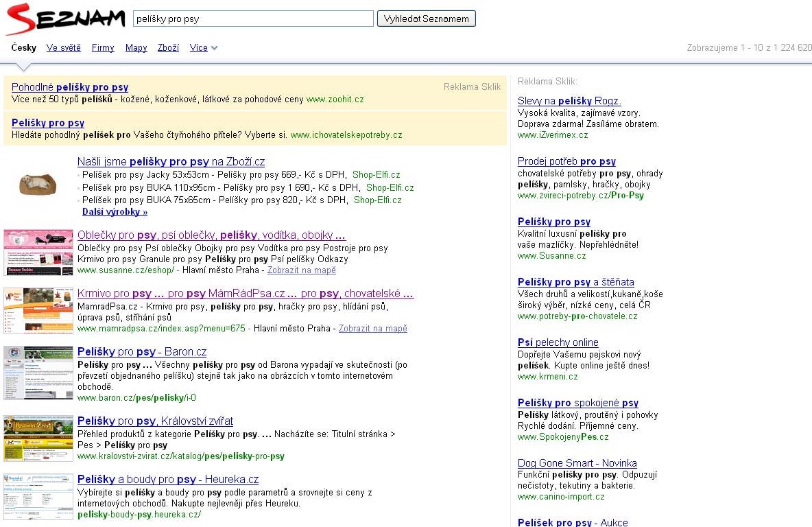
Task: Go to the 'Mapy' tab
Action: tap(136, 47)
